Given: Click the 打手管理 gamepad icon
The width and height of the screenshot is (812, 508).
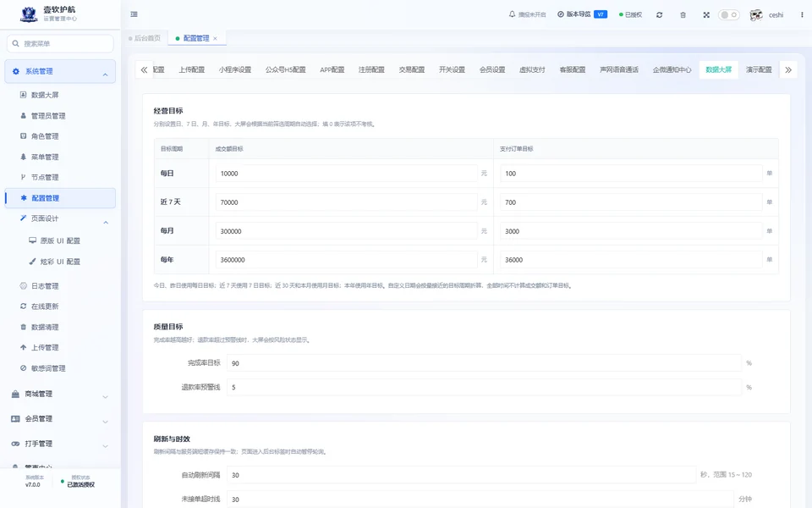Looking at the screenshot, I should [15, 444].
